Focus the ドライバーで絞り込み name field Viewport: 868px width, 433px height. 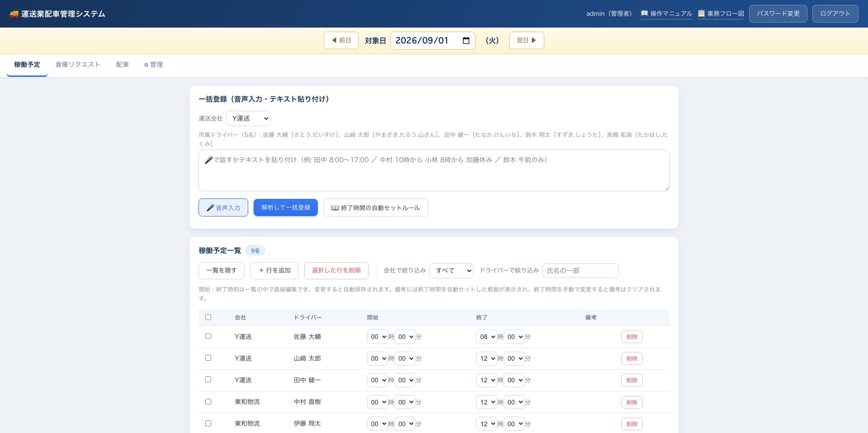pos(580,270)
